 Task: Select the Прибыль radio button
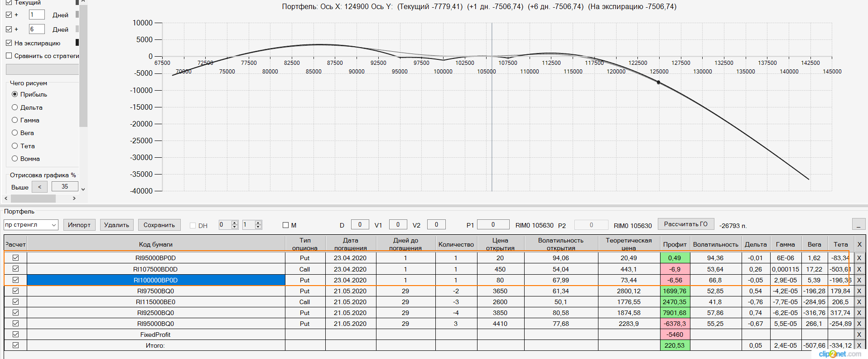[15, 94]
